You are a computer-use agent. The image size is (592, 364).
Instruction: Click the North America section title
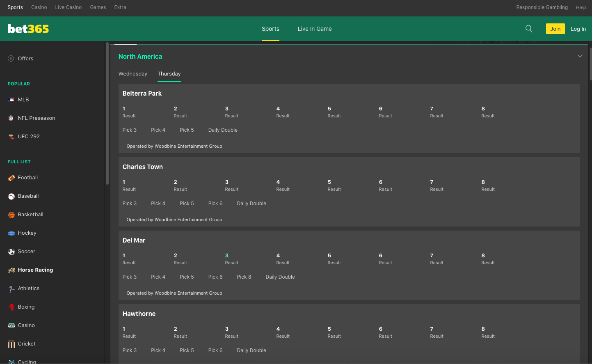tap(140, 57)
